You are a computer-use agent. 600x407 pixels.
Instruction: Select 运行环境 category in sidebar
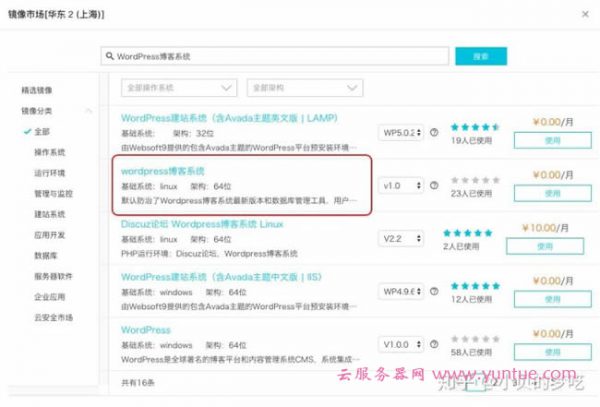click(49, 173)
